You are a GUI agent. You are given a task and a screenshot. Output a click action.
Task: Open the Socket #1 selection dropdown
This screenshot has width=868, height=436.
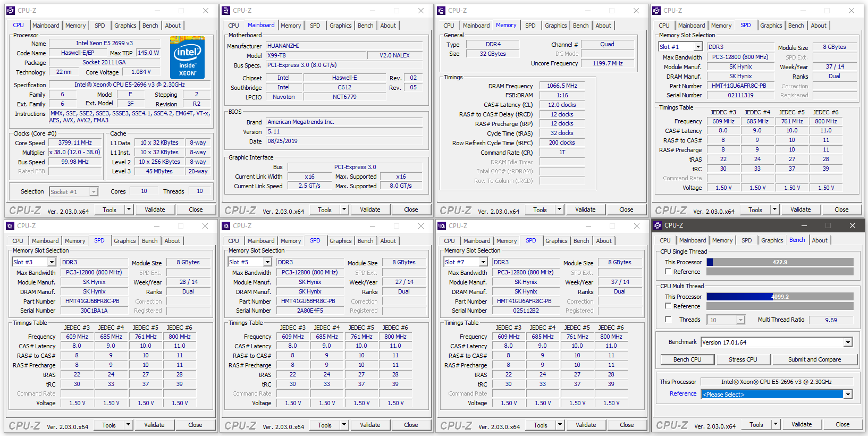tap(94, 192)
